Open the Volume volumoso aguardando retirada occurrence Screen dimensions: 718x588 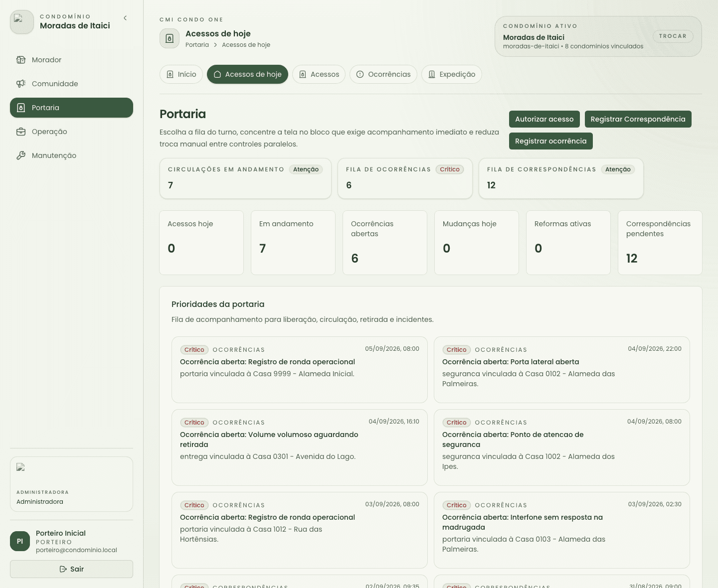pos(300,447)
